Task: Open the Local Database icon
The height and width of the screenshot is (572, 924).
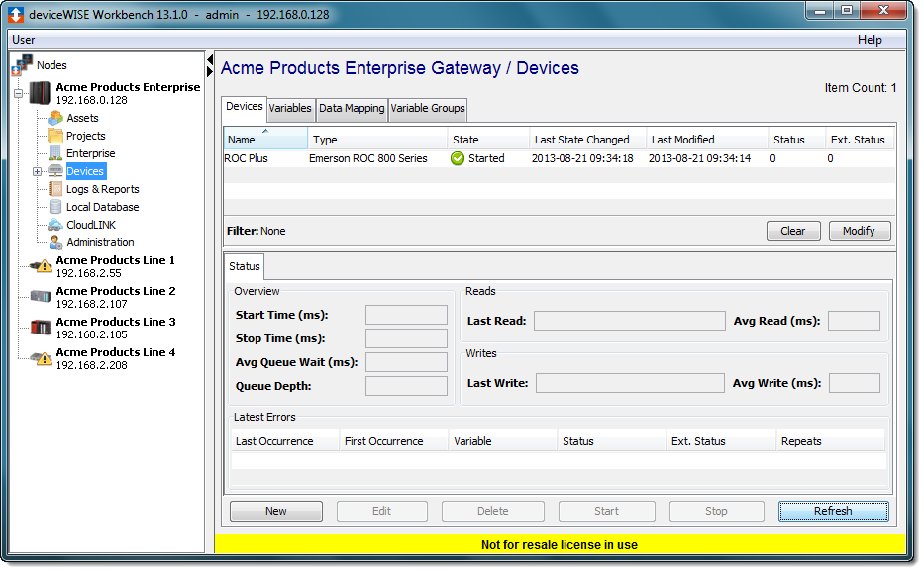Action: coord(54,207)
